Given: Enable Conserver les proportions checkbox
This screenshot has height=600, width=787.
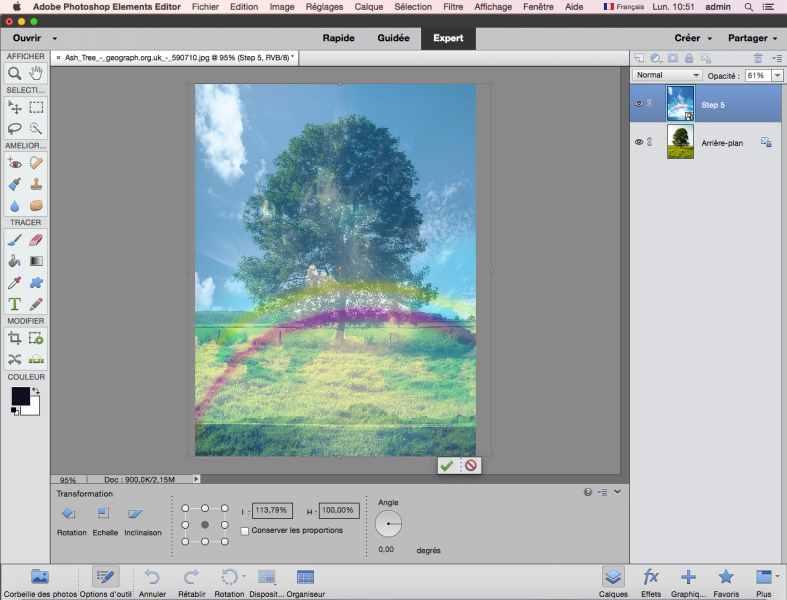Looking at the screenshot, I should click(245, 531).
